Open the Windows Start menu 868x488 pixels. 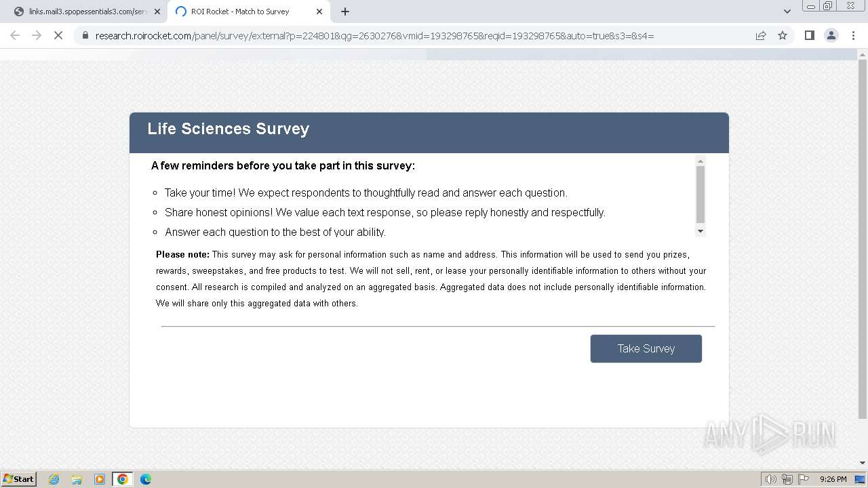point(19,479)
